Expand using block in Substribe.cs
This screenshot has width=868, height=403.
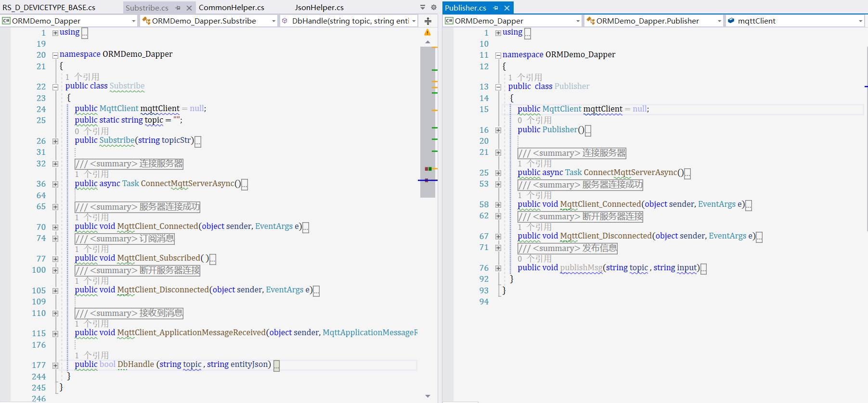tap(55, 33)
